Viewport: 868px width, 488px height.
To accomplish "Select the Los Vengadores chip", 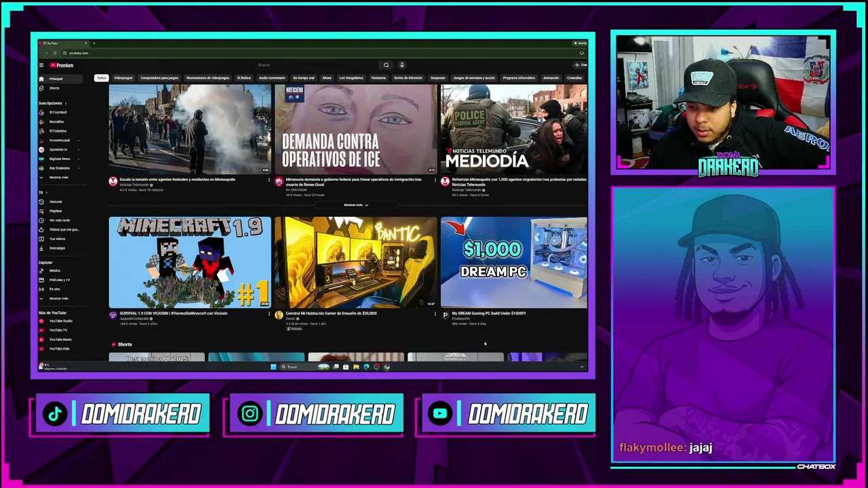I will coord(351,78).
